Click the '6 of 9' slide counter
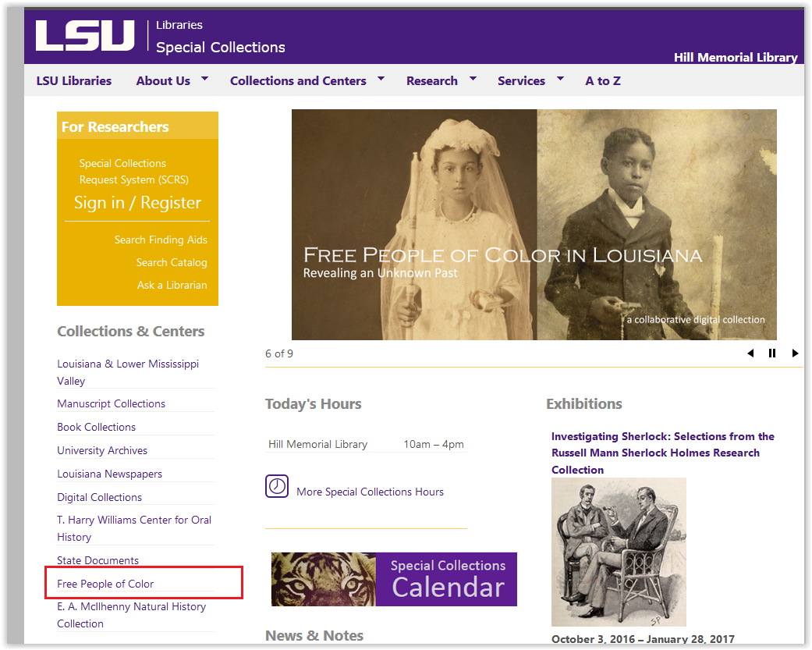 (279, 353)
